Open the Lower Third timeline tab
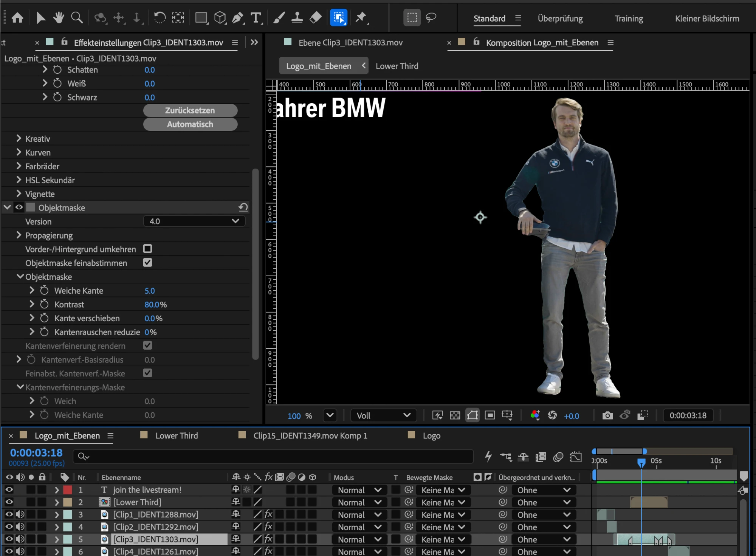 click(177, 436)
